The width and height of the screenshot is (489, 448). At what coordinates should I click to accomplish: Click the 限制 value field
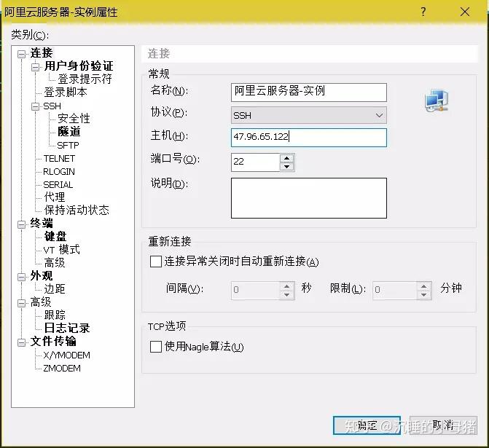tap(394, 290)
